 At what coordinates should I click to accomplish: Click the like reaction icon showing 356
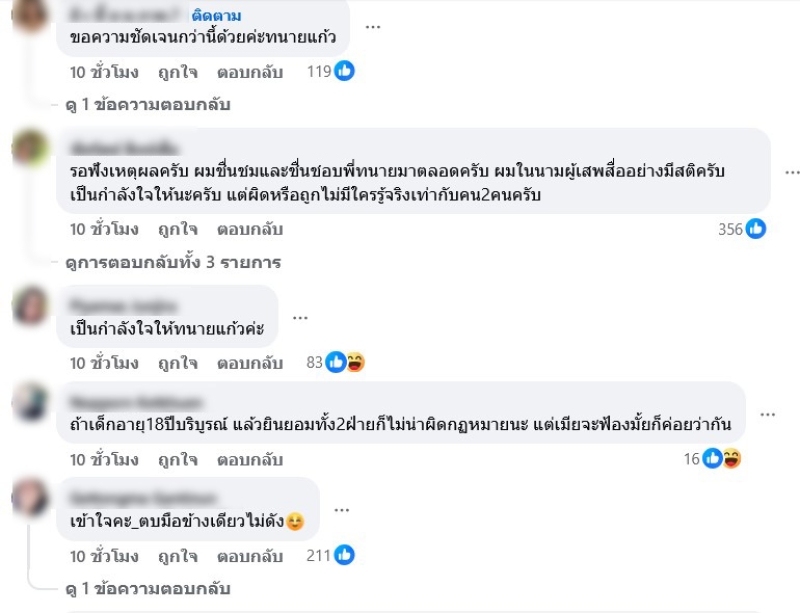click(x=756, y=229)
